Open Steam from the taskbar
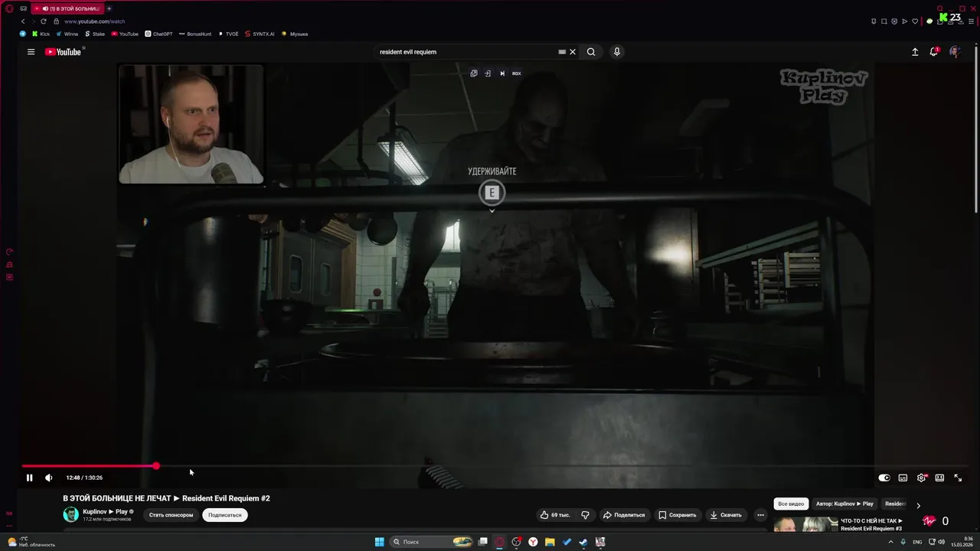 pyautogui.click(x=583, y=542)
